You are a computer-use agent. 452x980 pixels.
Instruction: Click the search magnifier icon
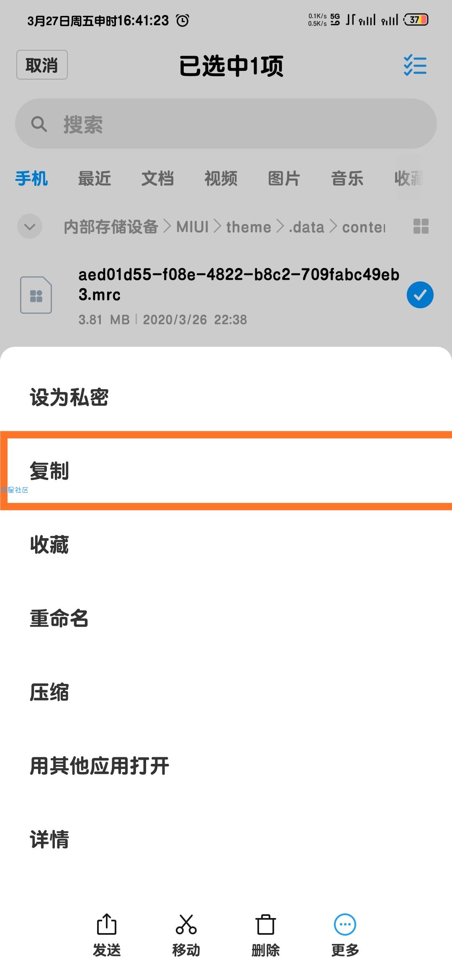point(39,124)
